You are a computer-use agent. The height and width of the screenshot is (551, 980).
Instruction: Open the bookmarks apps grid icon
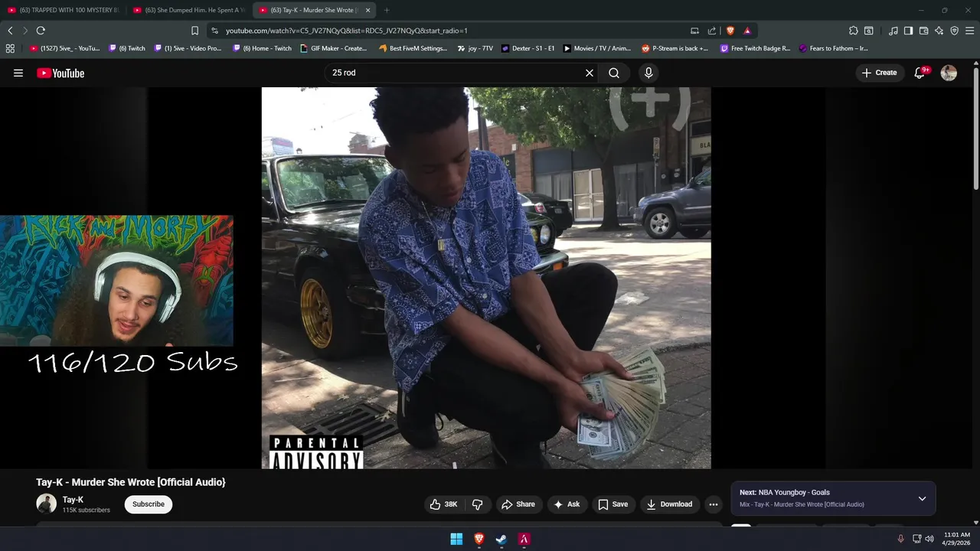pyautogui.click(x=10, y=48)
